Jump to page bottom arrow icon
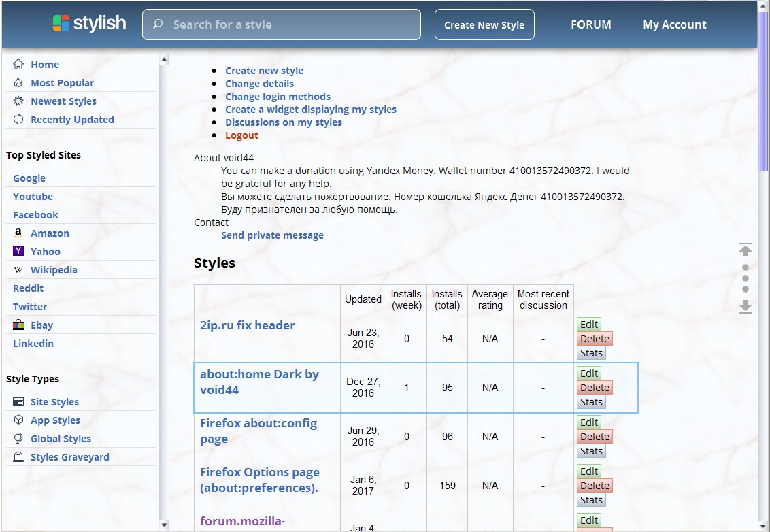Image resolution: width=770 pixels, height=532 pixels. (746, 307)
